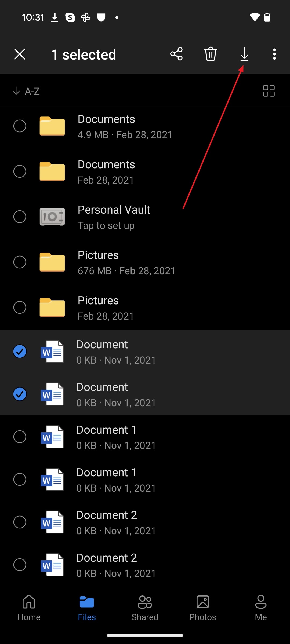Switch to grid view layout
Image resolution: width=290 pixels, height=644 pixels.
tap(269, 91)
